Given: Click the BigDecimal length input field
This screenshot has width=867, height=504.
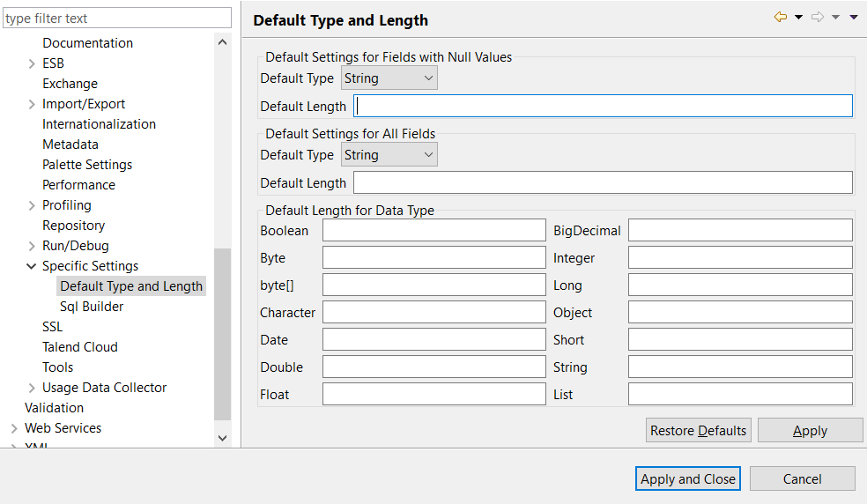Looking at the screenshot, I should [739, 231].
